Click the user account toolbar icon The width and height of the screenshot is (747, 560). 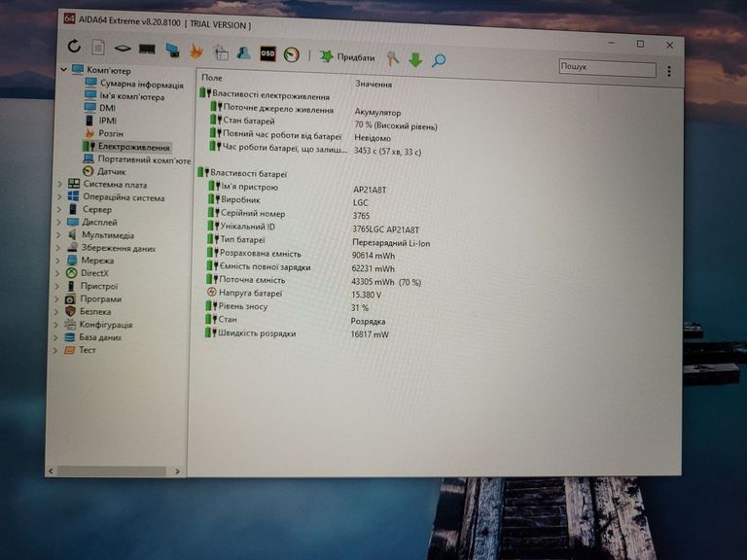(x=243, y=52)
